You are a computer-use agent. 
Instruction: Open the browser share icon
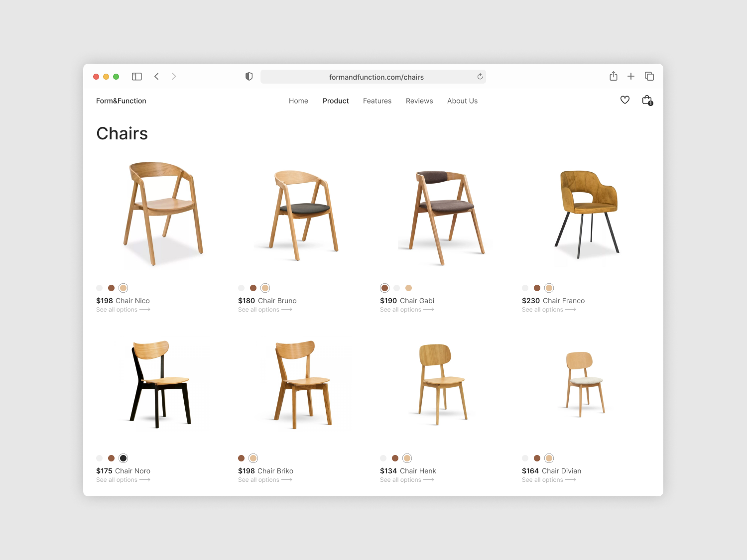[614, 76]
